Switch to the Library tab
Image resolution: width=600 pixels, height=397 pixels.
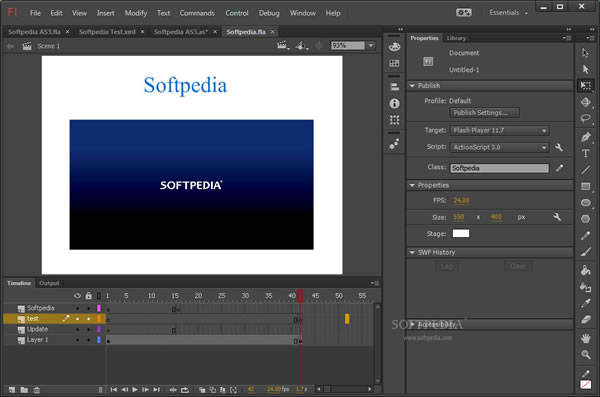(x=456, y=38)
